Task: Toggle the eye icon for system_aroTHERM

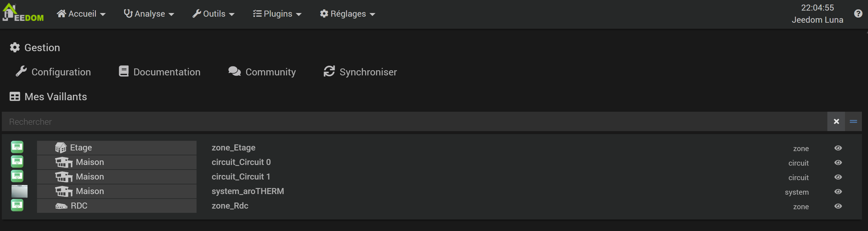Action: [838, 192]
